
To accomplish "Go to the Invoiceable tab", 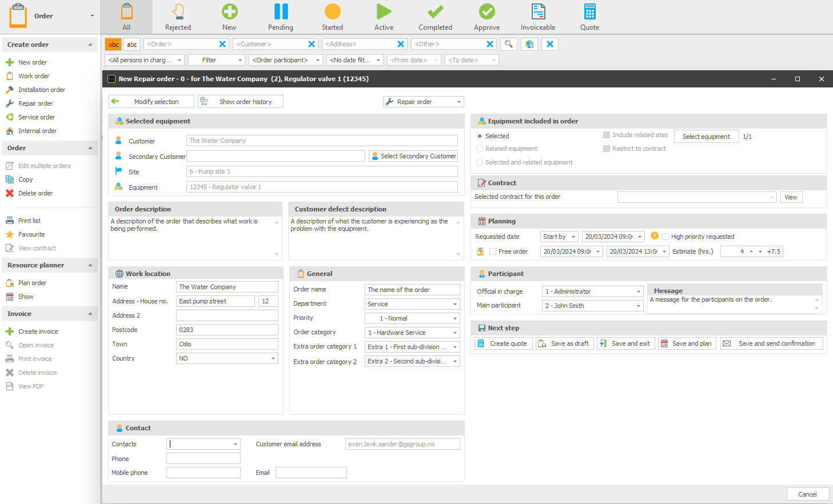I will (x=538, y=17).
